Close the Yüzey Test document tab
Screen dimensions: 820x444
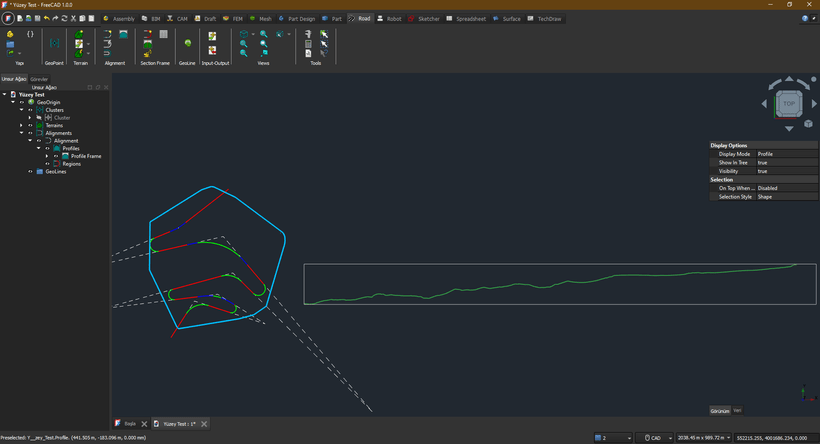click(204, 424)
